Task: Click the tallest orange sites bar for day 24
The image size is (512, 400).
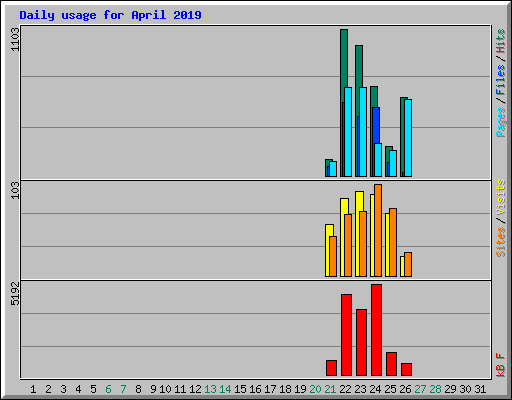Action: pos(378,230)
